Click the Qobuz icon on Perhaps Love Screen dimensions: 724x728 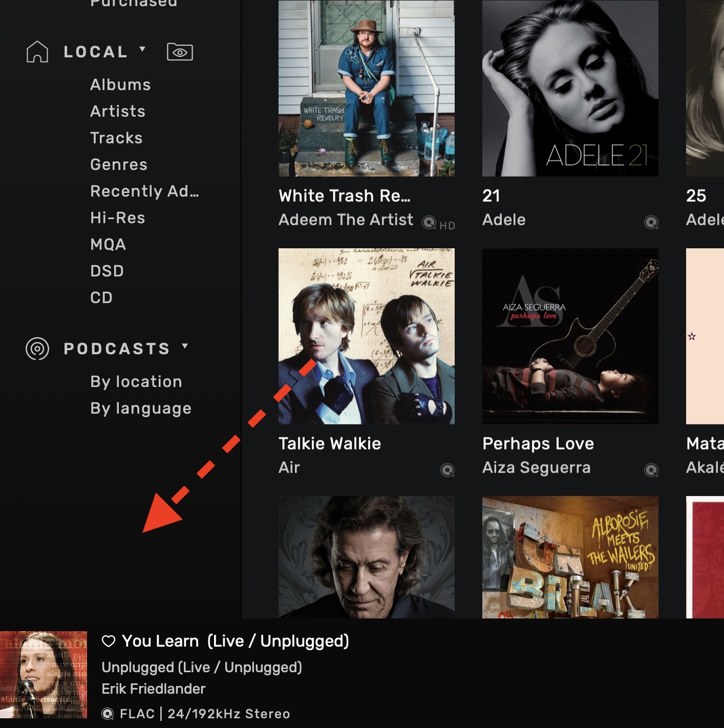point(651,470)
